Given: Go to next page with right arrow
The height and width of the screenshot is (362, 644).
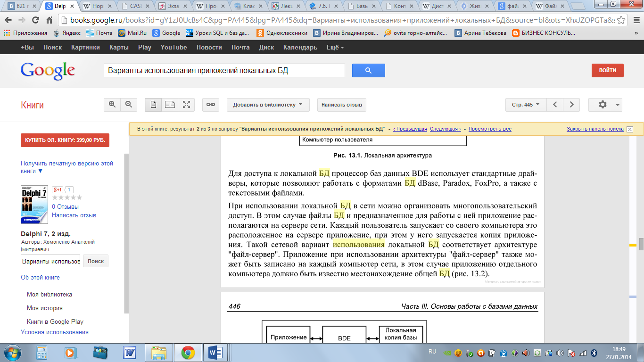Looking at the screenshot, I should [572, 105].
